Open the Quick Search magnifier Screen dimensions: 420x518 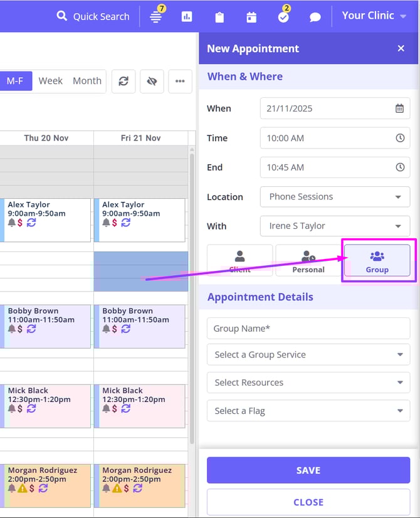[61, 16]
